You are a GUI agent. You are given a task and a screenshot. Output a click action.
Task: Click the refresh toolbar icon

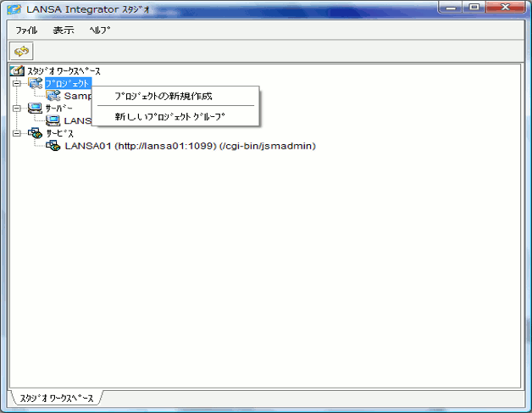pyautogui.click(x=21, y=51)
